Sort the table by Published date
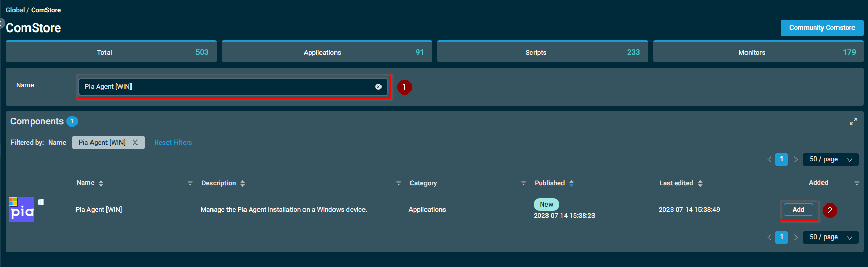Viewport: 868px width, 267px height. (x=571, y=183)
